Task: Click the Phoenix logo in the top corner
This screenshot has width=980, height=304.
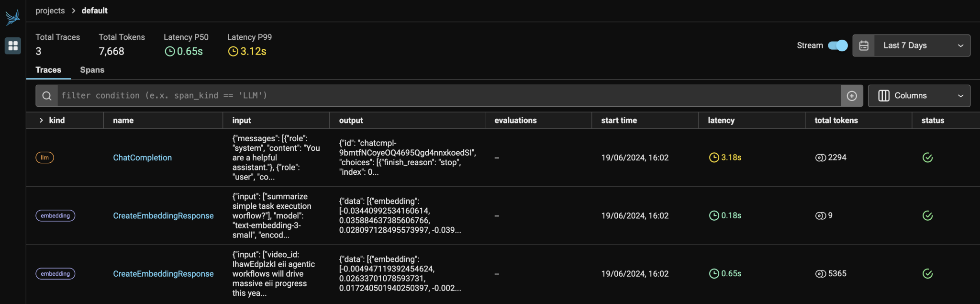Action: (x=13, y=15)
